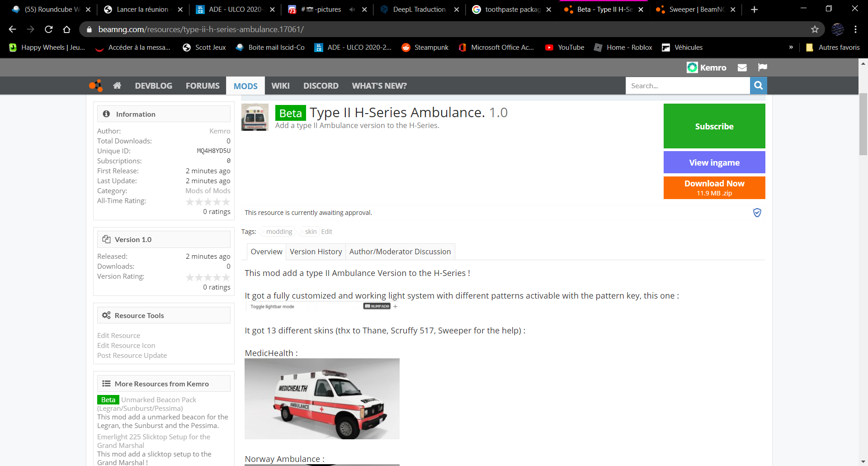This screenshot has width=868, height=466.
Task: Click the BeamNG logo icon in navbar
Action: (x=96, y=86)
